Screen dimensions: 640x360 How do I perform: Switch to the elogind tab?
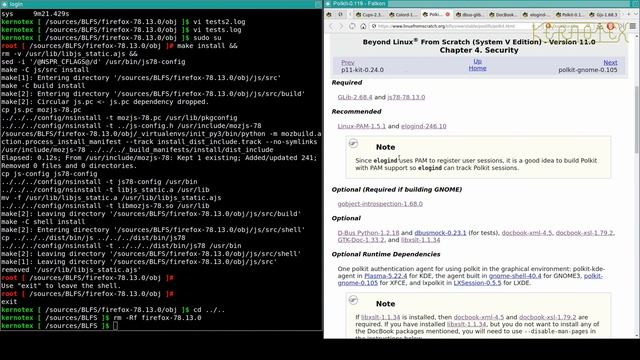[x=536, y=15]
